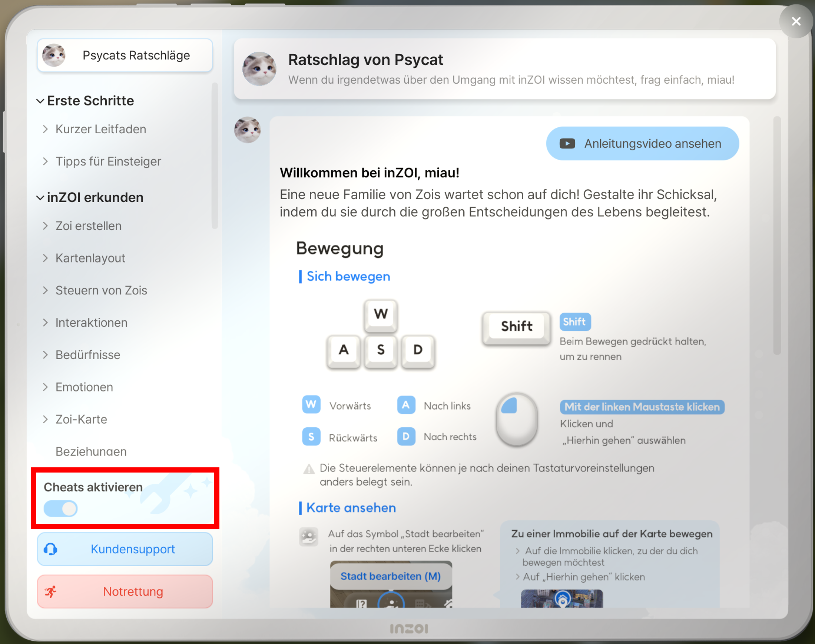This screenshot has width=815, height=644.
Task: Open the Emotionen help topic
Action: (84, 387)
